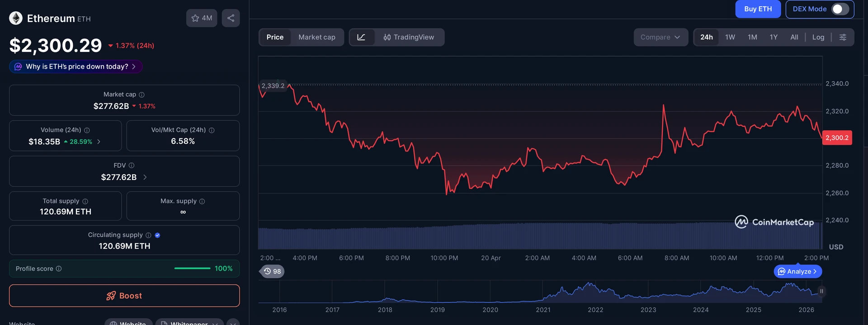Expand FDV details chevron

point(145,177)
